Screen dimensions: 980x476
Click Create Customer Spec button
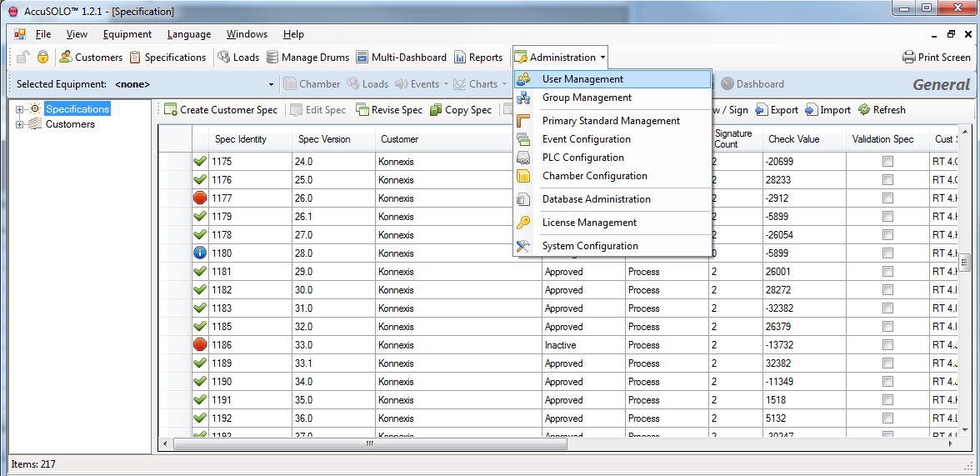pos(221,110)
